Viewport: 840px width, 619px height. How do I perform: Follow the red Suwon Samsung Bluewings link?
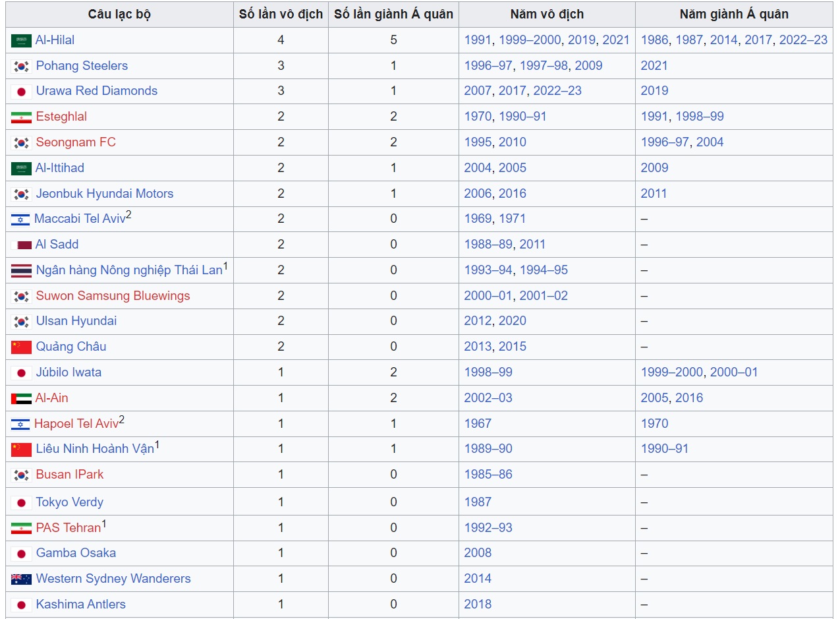pos(113,296)
